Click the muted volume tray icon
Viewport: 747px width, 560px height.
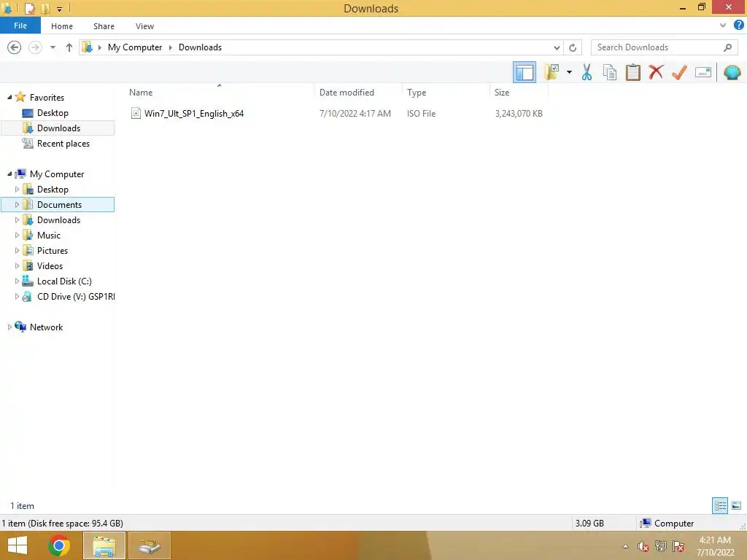pos(643,546)
